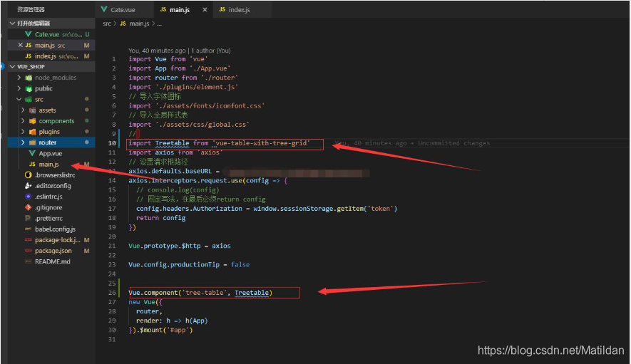Open .browserslistrc file
Viewport: 631px width, 364px height.
[x=55, y=175]
